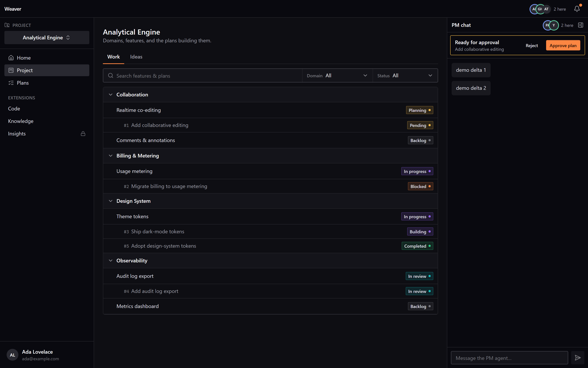Open the Comments & annotations feature

270,140
